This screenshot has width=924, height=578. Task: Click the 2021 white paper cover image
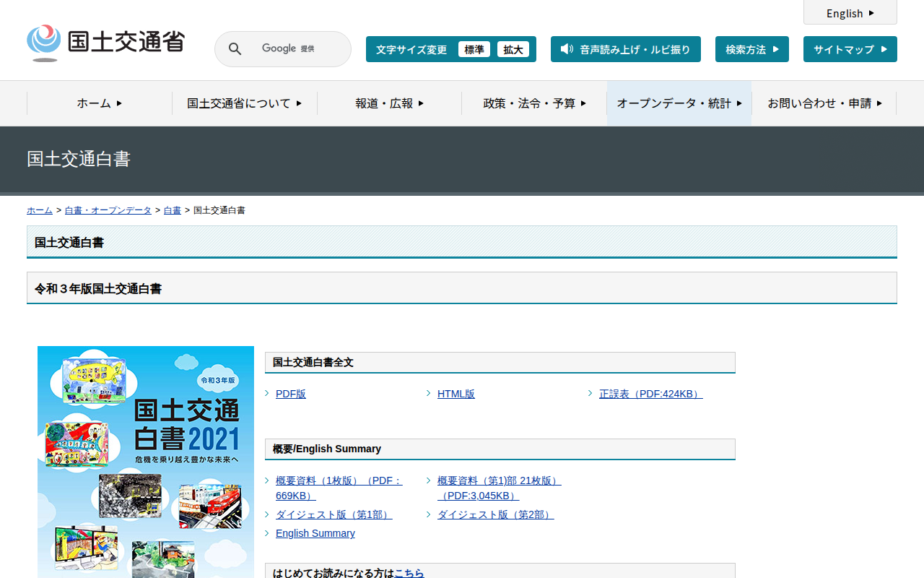(146, 462)
